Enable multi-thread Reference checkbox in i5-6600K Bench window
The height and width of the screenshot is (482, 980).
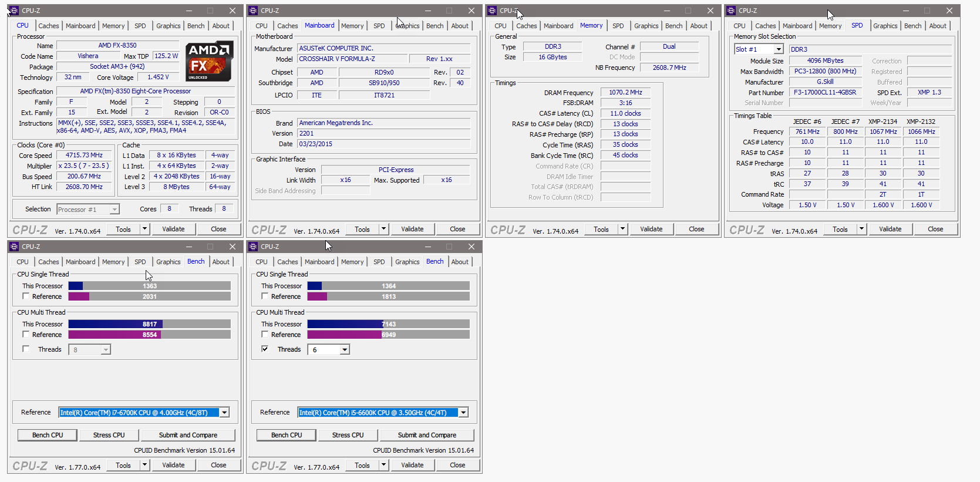click(x=265, y=335)
